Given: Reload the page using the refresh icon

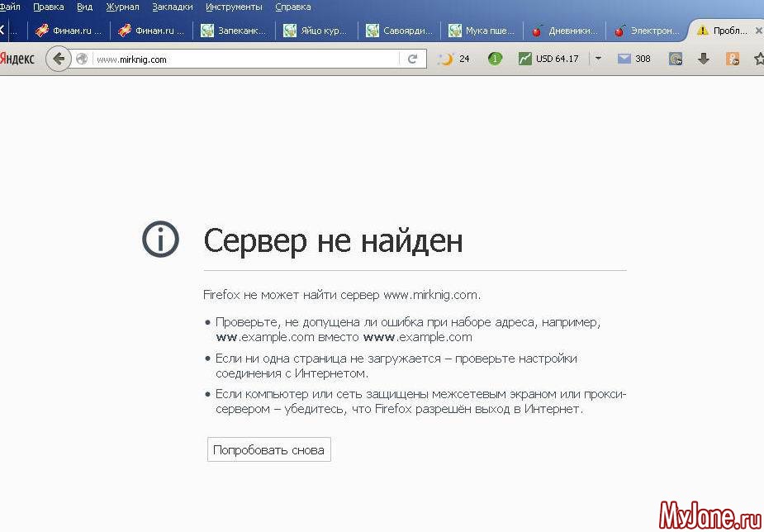Looking at the screenshot, I should tap(412, 59).
